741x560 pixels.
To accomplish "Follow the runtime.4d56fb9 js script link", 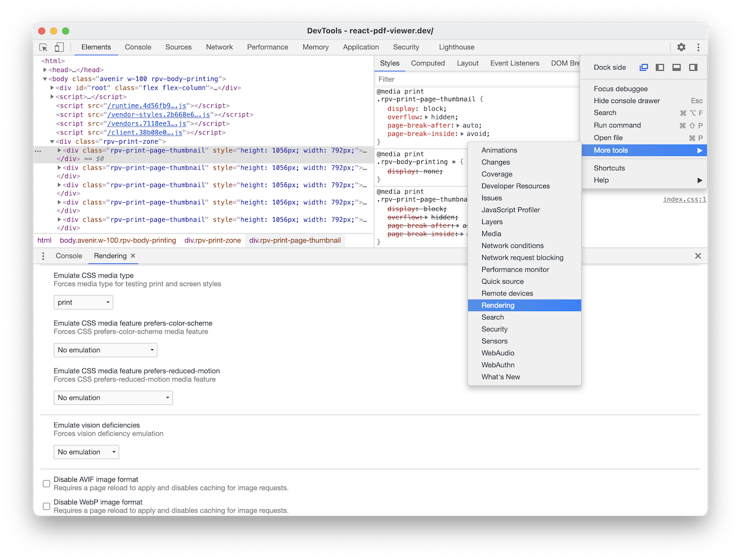I will (147, 106).
